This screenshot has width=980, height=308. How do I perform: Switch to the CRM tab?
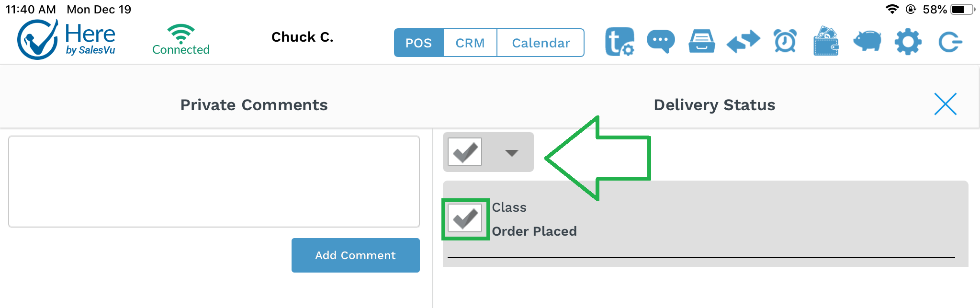(470, 43)
